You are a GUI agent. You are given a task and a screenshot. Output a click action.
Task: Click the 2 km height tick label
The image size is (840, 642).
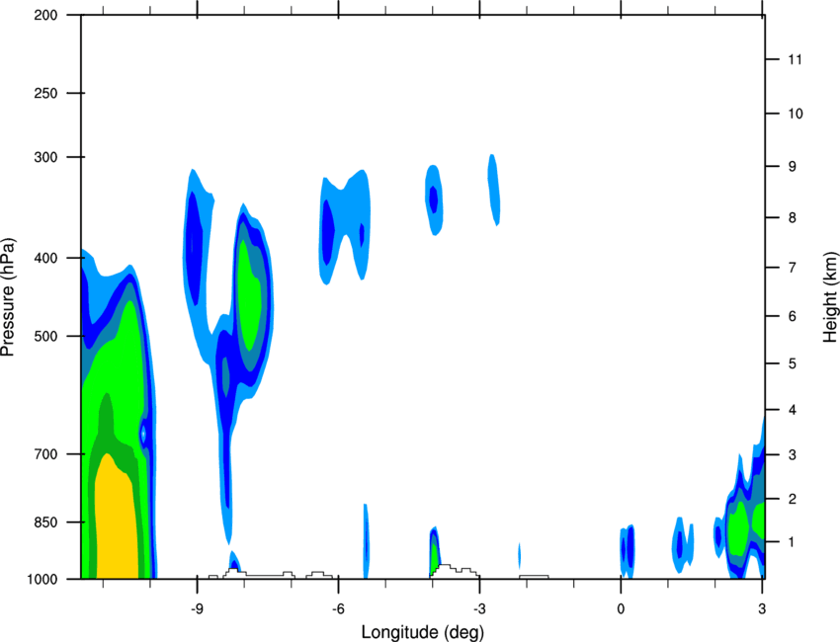point(792,499)
